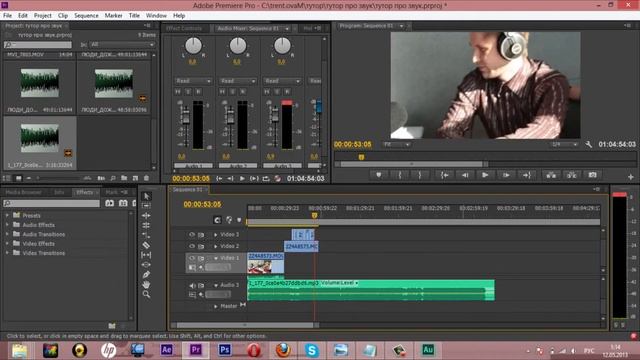Expand the Presets folder
Image resolution: width=640 pixels, height=360 pixels.
pos(7,215)
